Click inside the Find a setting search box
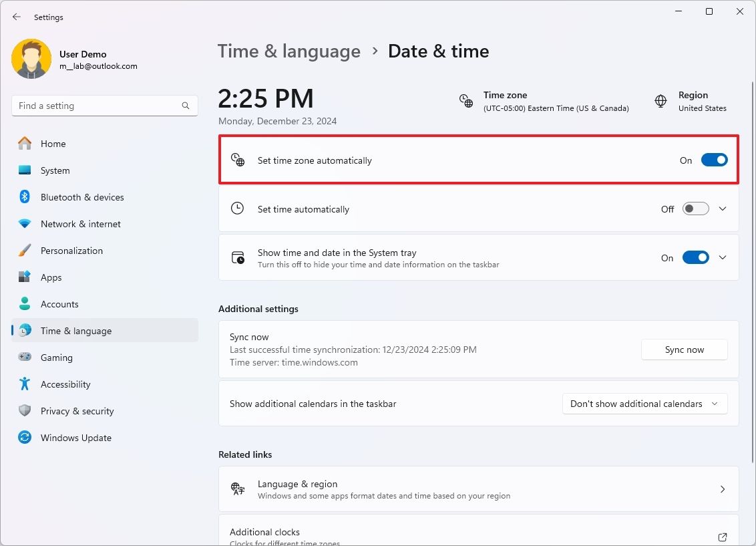Viewport: 756px width, 546px height. click(x=105, y=106)
